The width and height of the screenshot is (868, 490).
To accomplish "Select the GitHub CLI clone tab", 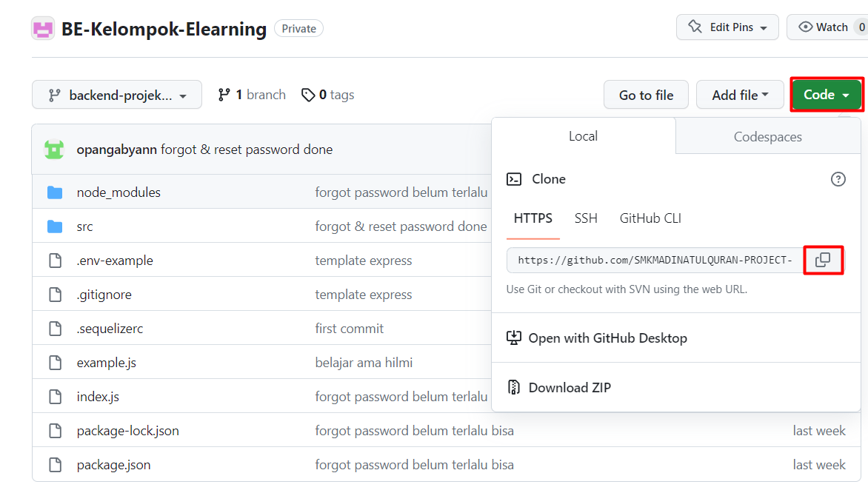I will coord(650,218).
